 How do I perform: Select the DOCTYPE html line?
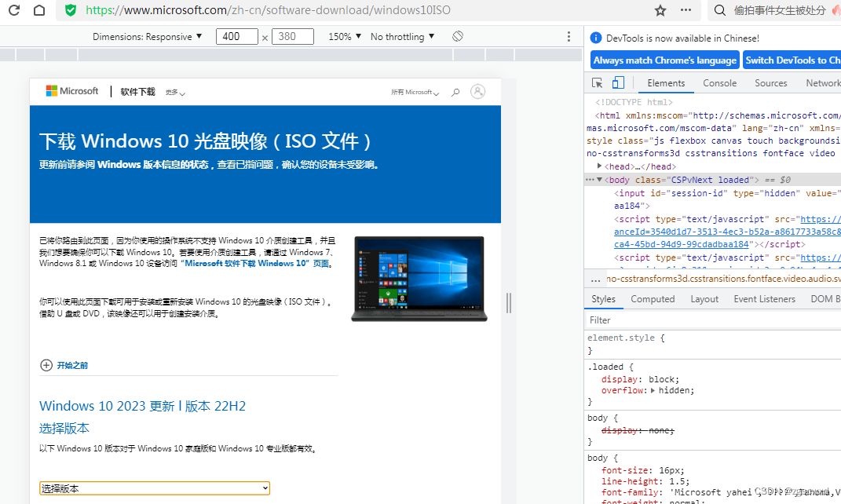(634, 102)
